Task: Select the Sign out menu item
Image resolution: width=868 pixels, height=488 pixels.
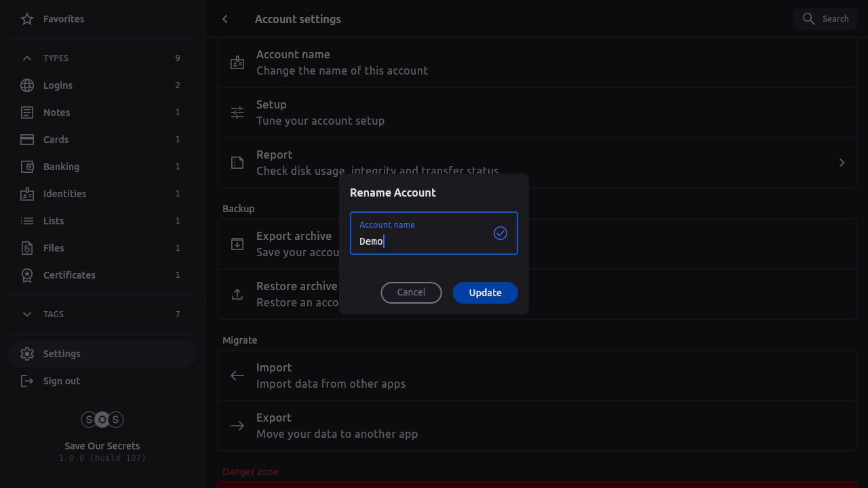Action: (61, 381)
